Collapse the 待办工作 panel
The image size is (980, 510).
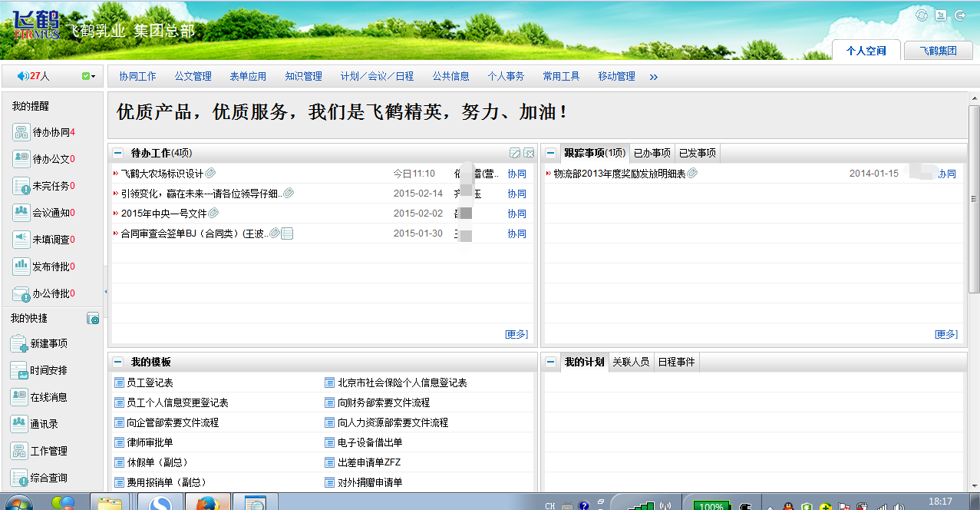[117, 153]
